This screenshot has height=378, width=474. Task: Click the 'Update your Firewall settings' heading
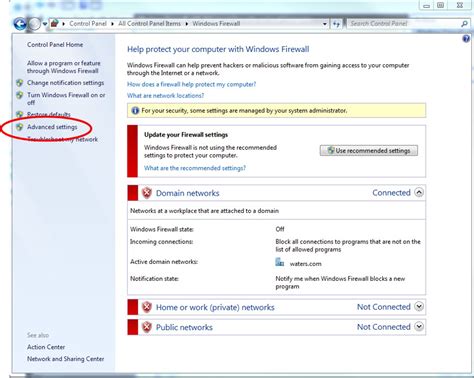186,135
